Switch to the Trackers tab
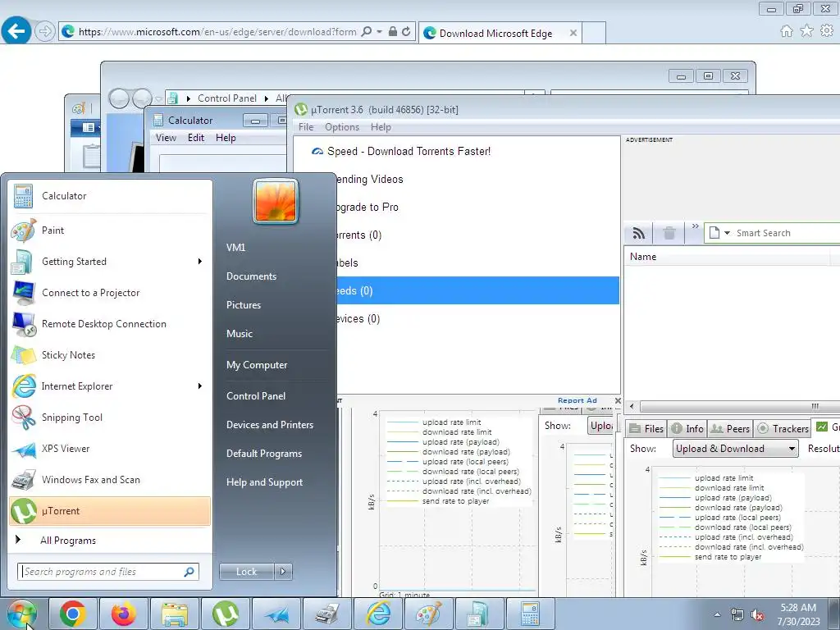840x630 pixels. click(x=783, y=428)
